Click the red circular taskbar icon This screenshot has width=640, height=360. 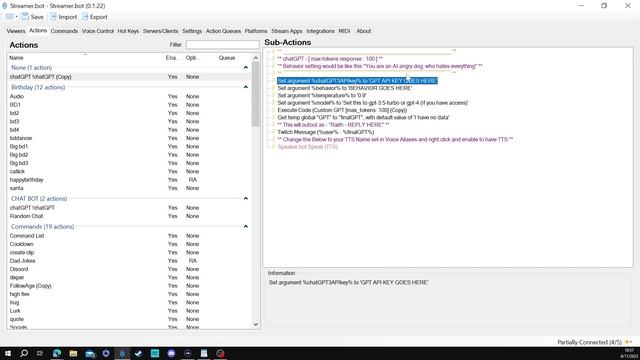click(220, 353)
